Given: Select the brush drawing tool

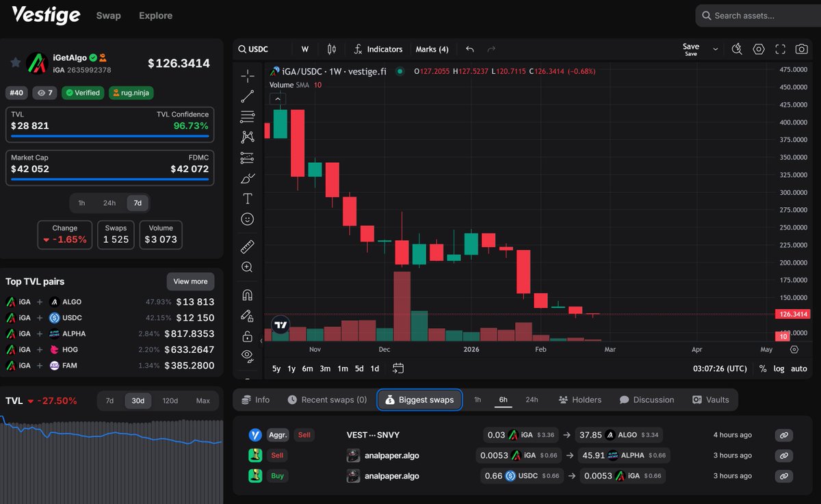Looking at the screenshot, I should [x=247, y=178].
